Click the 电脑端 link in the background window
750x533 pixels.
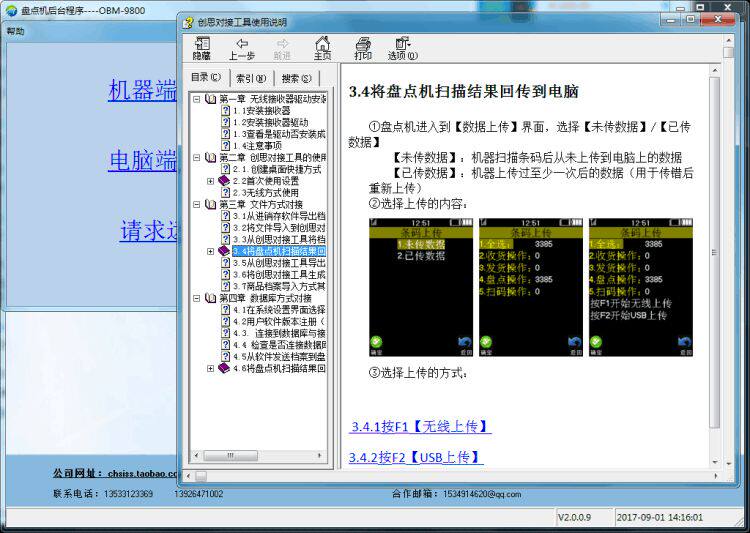click(x=143, y=160)
